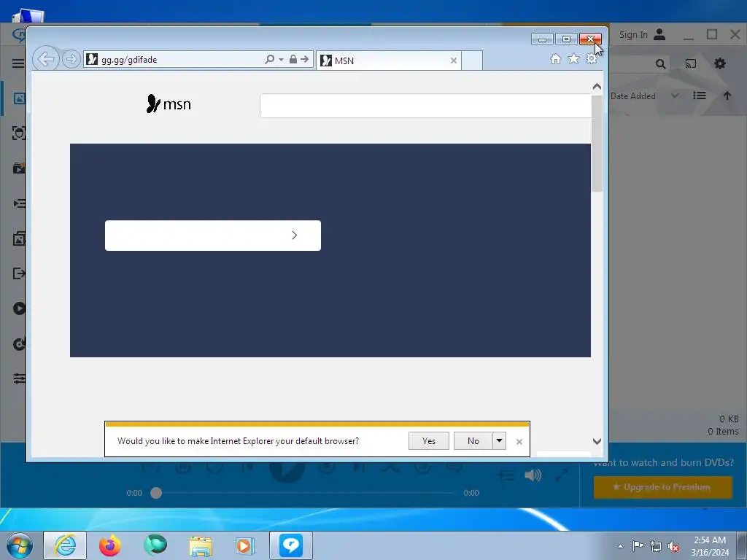Viewport: 747px width, 560px height.
Task: Click the cast icon in background player
Action: tap(690, 64)
